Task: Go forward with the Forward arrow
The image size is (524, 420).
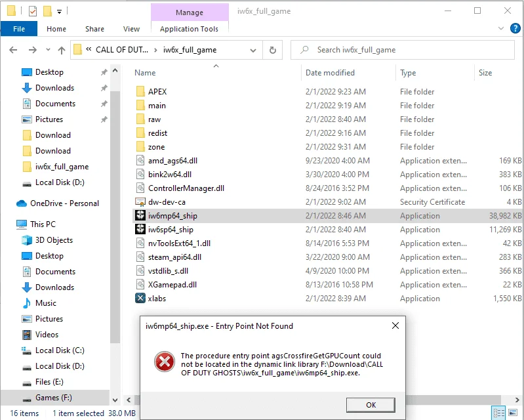Action: 32,50
